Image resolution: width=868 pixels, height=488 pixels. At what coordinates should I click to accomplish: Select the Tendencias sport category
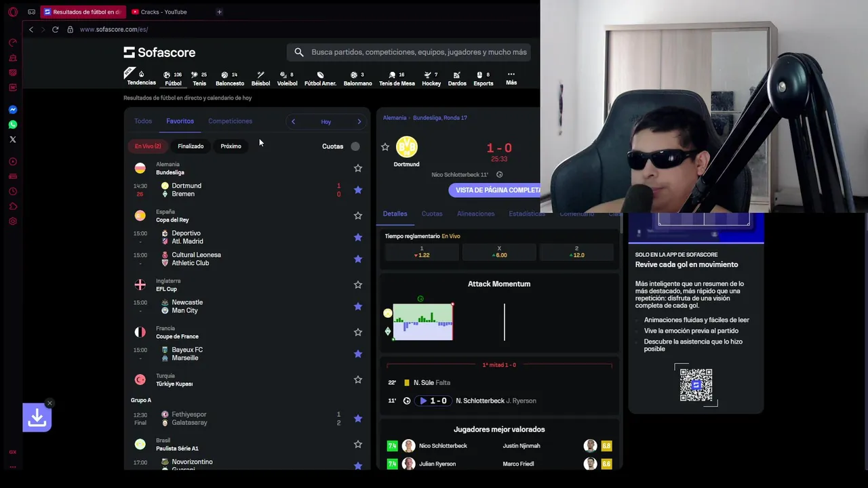coord(141,78)
